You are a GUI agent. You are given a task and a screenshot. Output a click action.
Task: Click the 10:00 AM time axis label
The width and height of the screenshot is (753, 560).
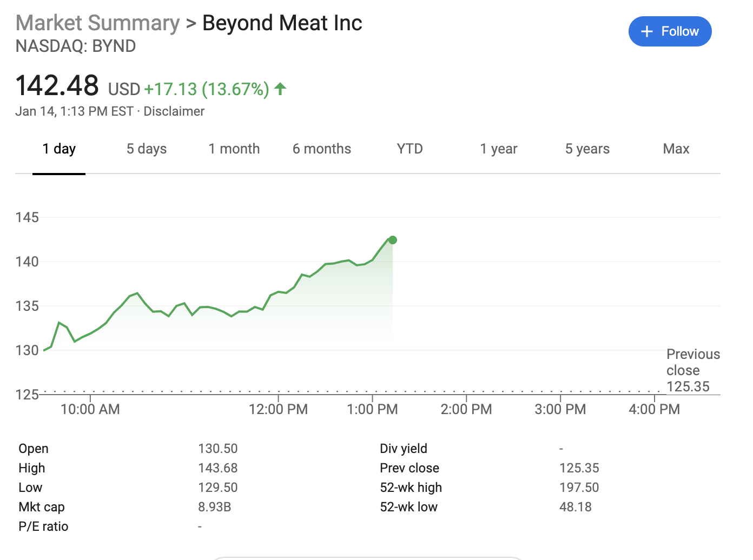pyautogui.click(x=90, y=409)
